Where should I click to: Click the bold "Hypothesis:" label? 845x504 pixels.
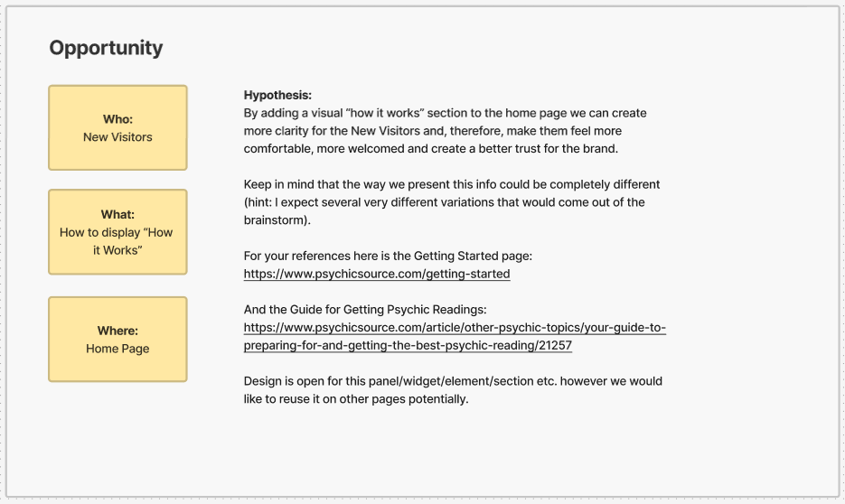coord(277,95)
